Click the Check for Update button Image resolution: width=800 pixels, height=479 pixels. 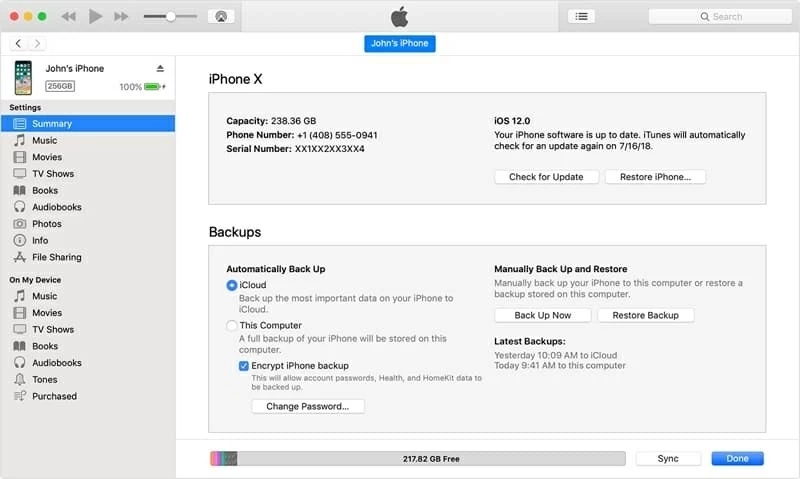click(546, 177)
